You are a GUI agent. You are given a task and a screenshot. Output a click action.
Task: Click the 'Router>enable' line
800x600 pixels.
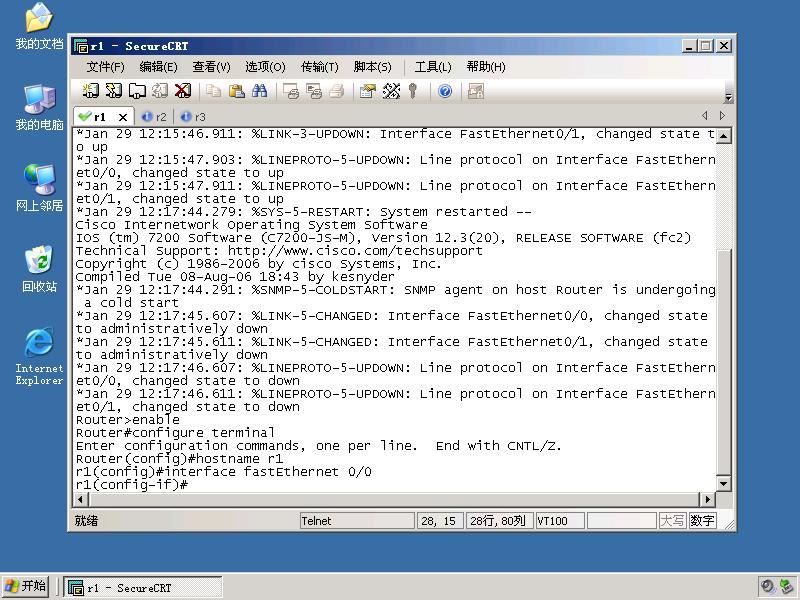pyautogui.click(x=128, y=420)
